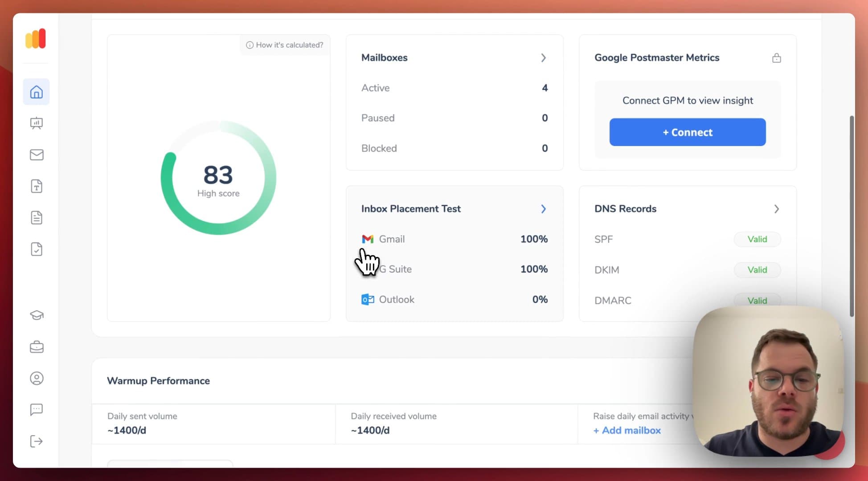Expand the Mailboxes panel chevron
Image resolution: width=868 pixels, height=481 pixels.
click(543, 57)
